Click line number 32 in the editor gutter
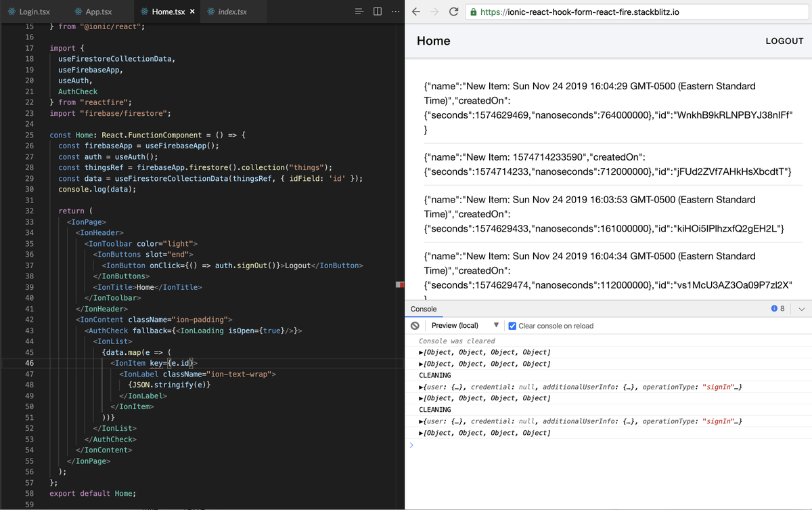812x510 pixels. click(x=29, y=211)
